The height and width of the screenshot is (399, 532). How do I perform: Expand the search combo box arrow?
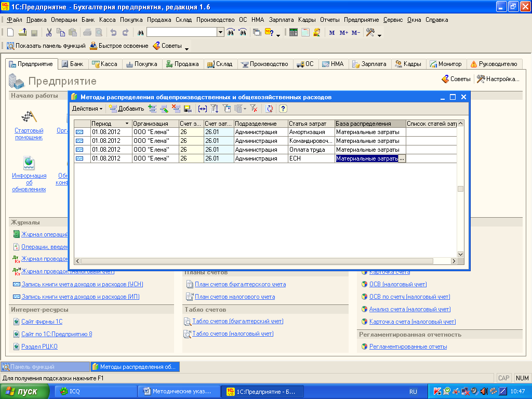point(220,32)
